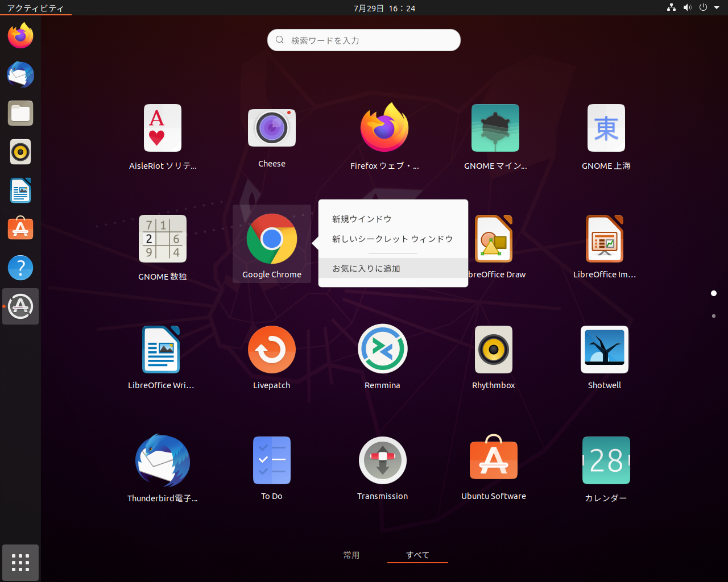Screen dimensions: 728x582
Task: Launch Transmission torrent client
Action: point(383,460)
